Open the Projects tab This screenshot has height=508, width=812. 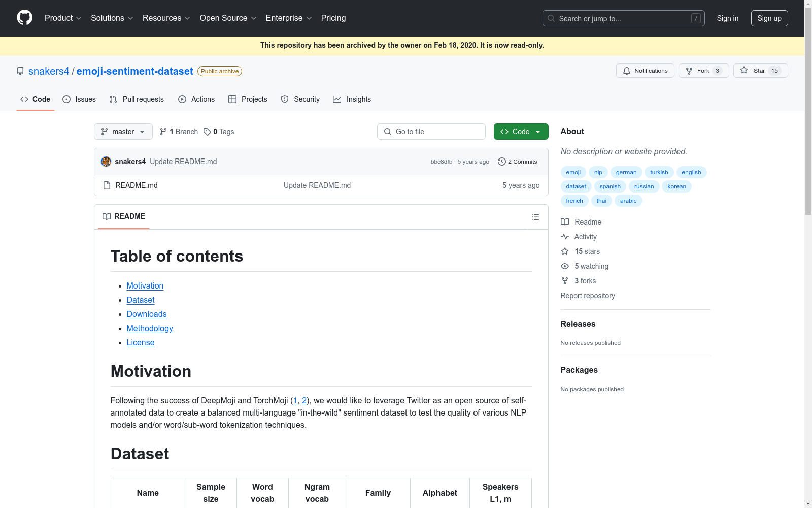pos(248,99)
